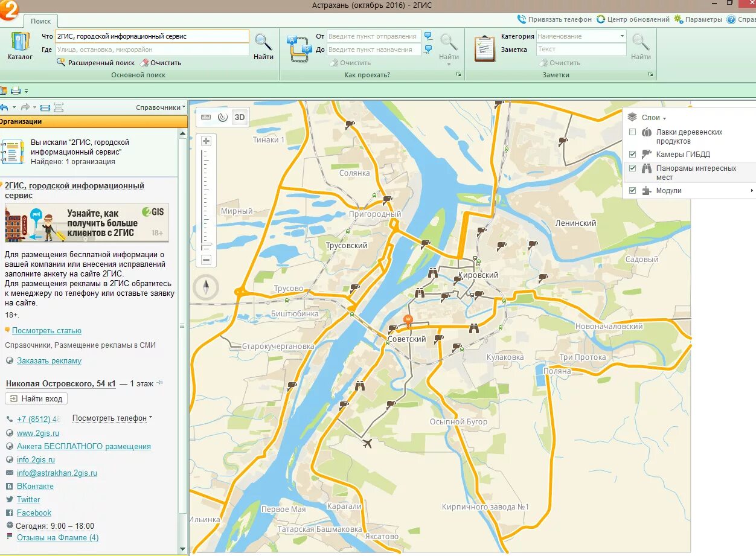This screenshot has width=756, height=556.
Task: Open the Twitter link
Action: coord(28,500)
